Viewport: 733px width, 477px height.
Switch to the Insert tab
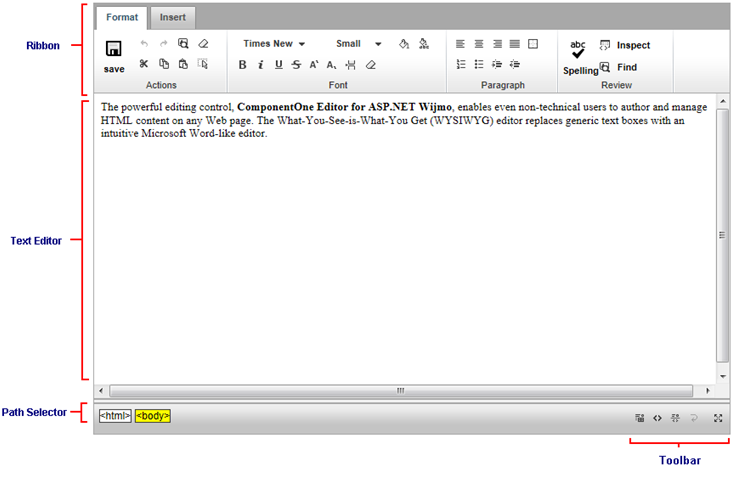pyautogui.click(x=172, y=18)
